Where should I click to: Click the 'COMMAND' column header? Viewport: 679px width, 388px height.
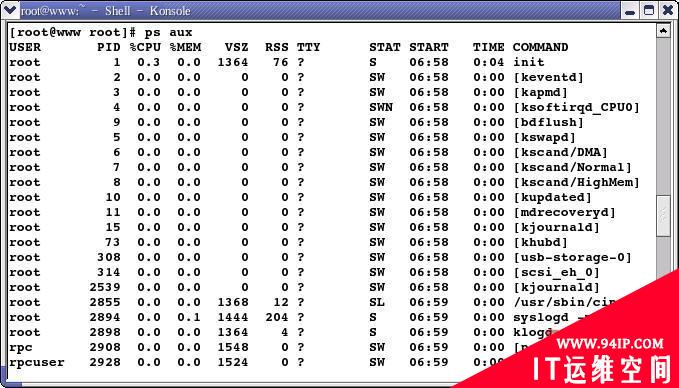pyautogui.click(x=540, y=47)
